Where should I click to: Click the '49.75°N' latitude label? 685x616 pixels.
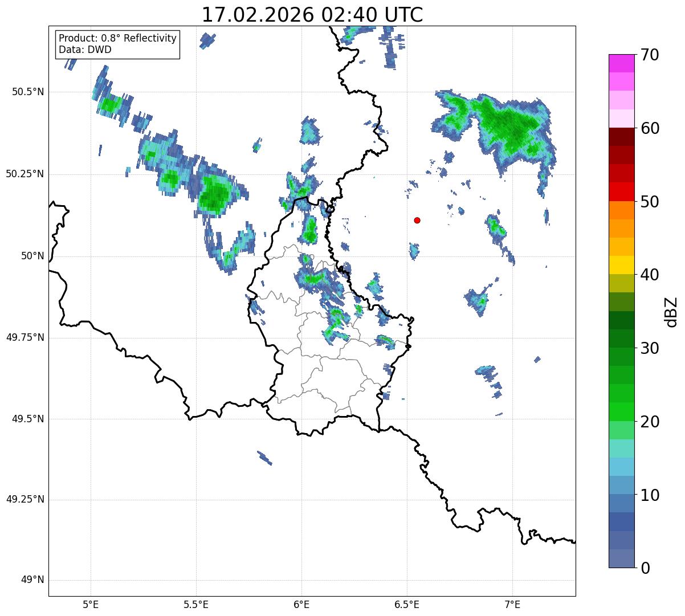pos(25,337)
